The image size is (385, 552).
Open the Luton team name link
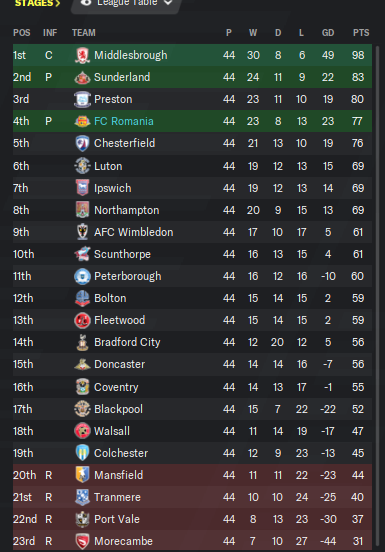point(108,166)
